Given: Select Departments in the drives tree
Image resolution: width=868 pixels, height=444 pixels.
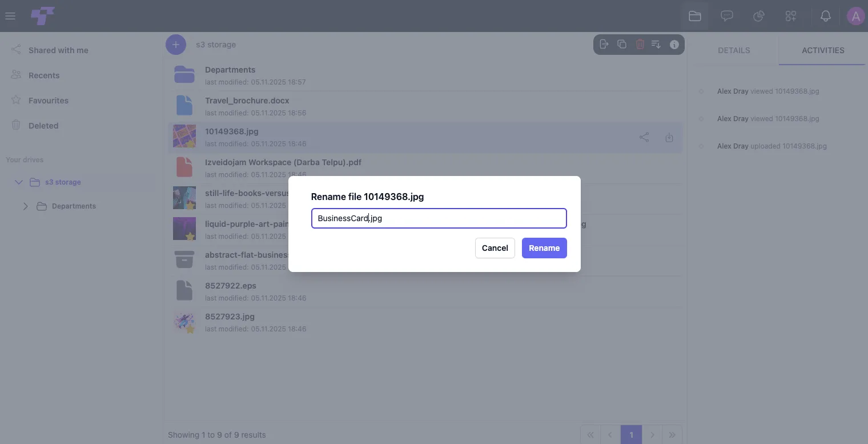Looking at the screenshot, I should click(x=74, y=206).
